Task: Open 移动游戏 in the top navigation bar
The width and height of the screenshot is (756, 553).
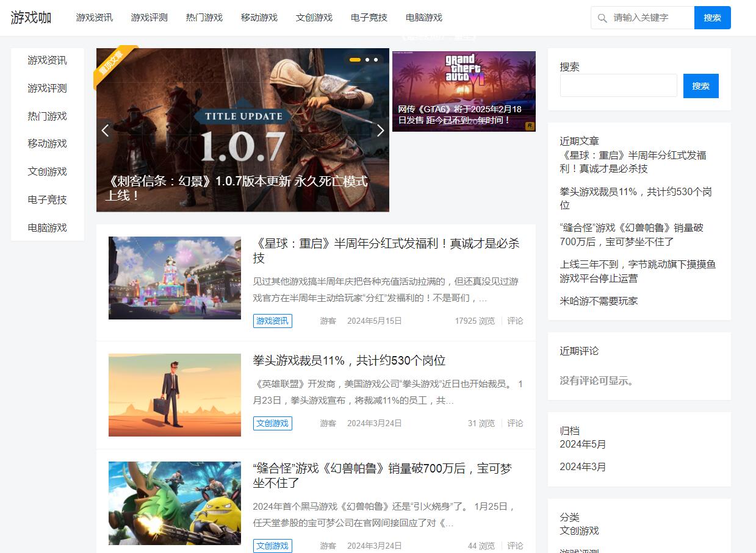Action: pos(259,18)
